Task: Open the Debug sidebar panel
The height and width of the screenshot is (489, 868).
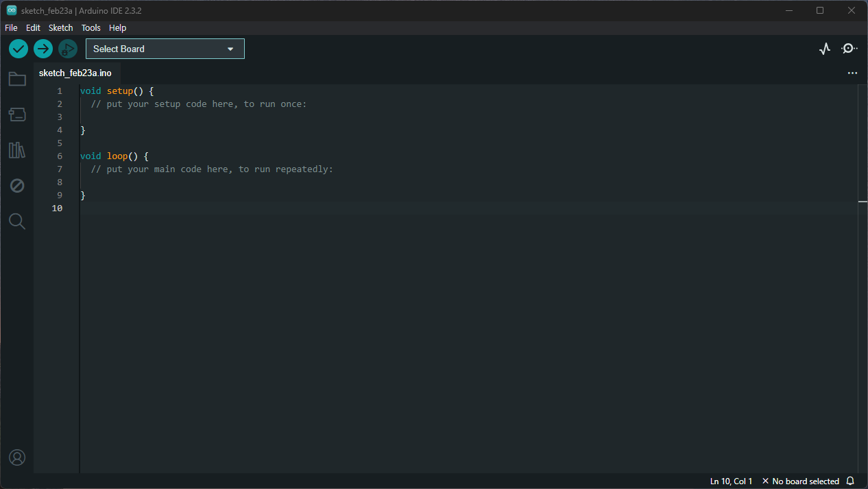Action: [17, 186]
